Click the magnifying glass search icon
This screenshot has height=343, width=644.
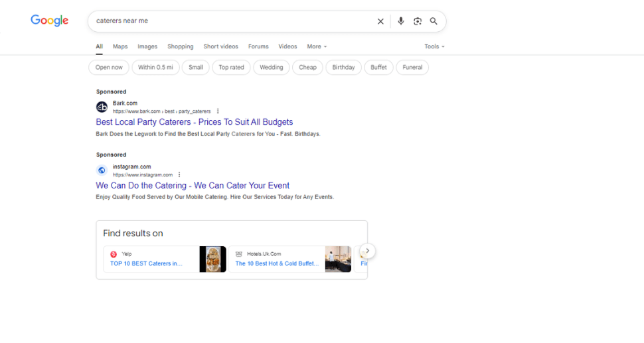[434, 21]
